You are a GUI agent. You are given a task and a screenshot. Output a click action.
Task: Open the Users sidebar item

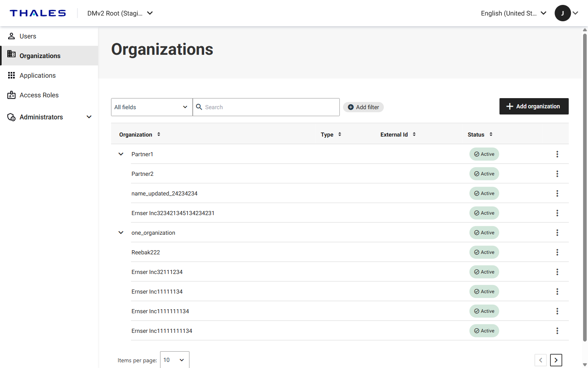(49, 36)
